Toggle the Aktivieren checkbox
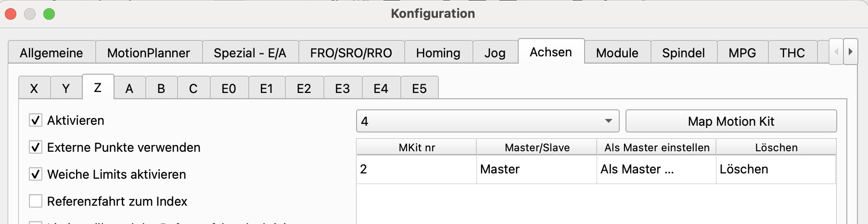Viewport: 868px width, 224px height. click(x=36, y=120)
